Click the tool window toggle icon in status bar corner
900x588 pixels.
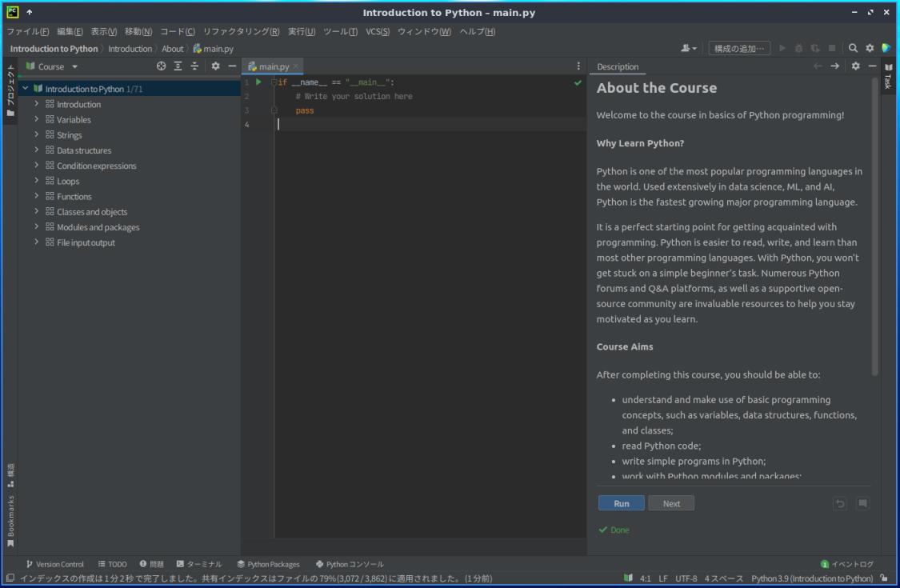(10, 578)
